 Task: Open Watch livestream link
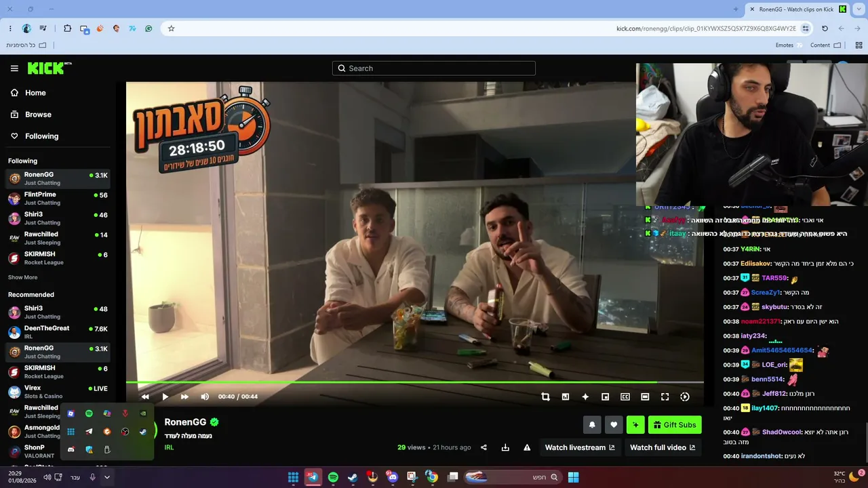click(x=580, y=447)
